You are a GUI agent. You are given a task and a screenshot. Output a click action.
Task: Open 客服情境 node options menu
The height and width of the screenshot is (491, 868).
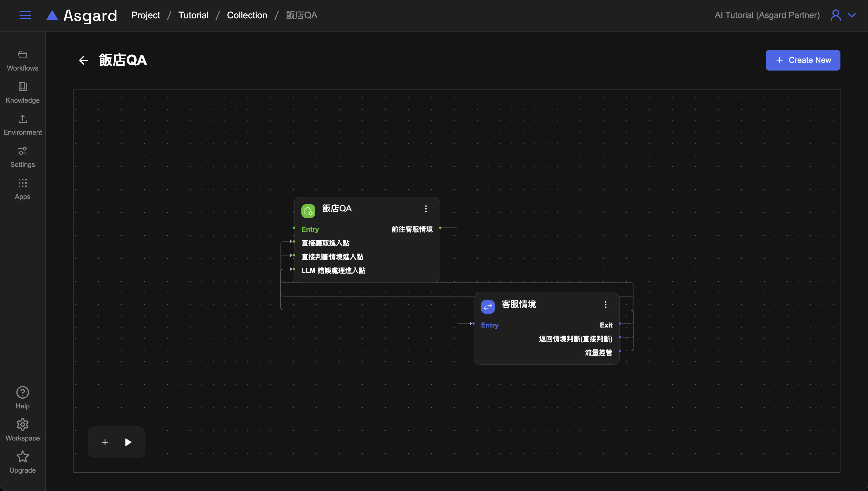pyautogui.click(x=605, y=305)
